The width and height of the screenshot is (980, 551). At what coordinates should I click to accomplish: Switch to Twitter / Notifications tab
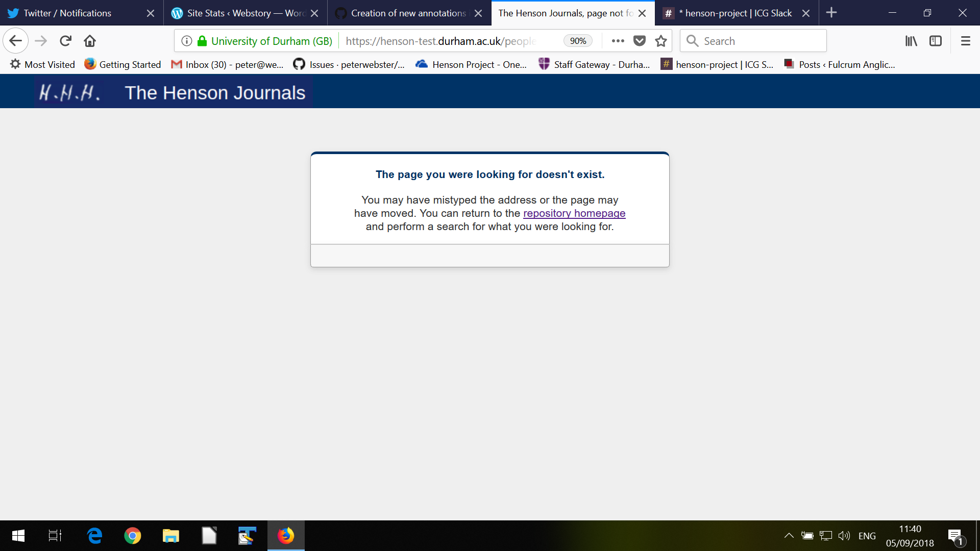click(66, 13)
